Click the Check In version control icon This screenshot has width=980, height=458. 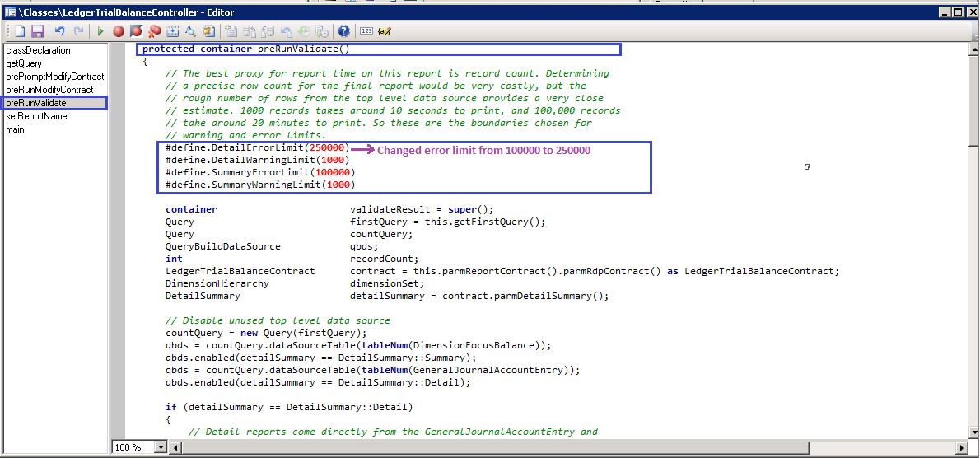click(x=250, y=31)
